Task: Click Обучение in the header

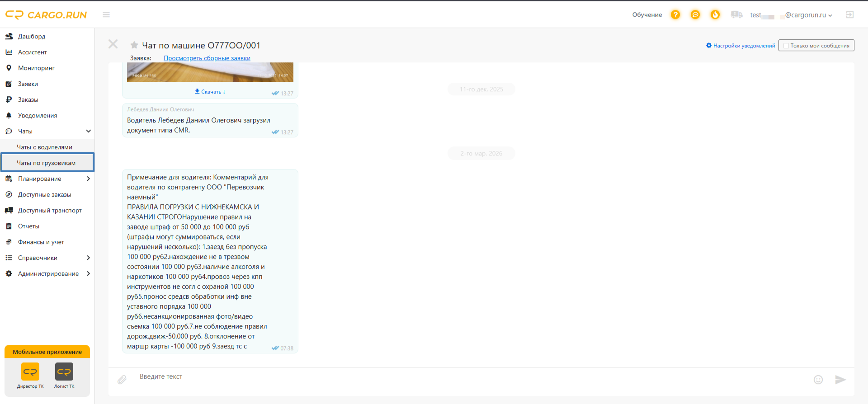Action: (647, 14)
